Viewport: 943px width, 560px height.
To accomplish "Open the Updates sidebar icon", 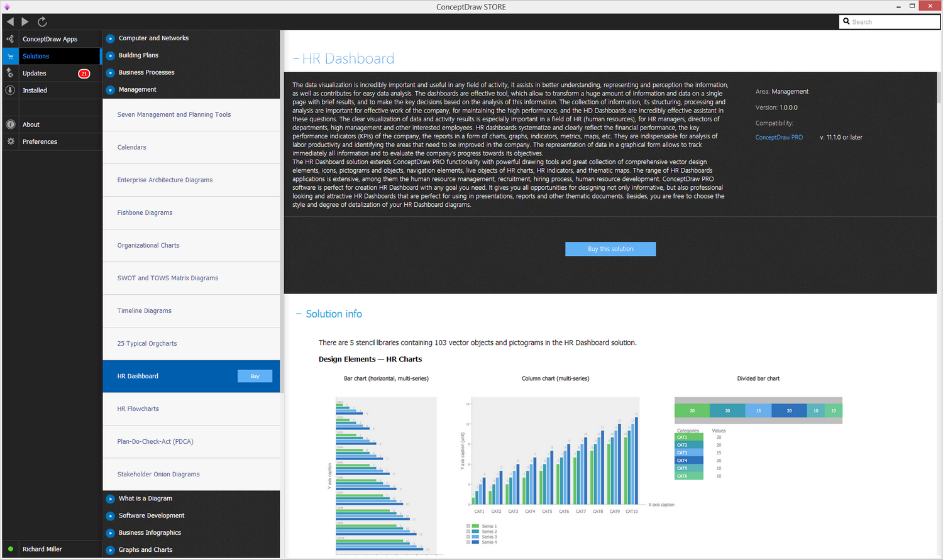I will (x=10, y=73).
